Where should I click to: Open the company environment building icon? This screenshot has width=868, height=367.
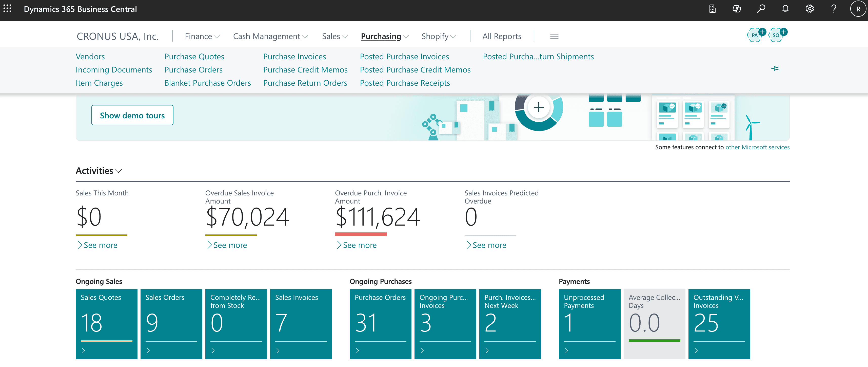point(712,9)
